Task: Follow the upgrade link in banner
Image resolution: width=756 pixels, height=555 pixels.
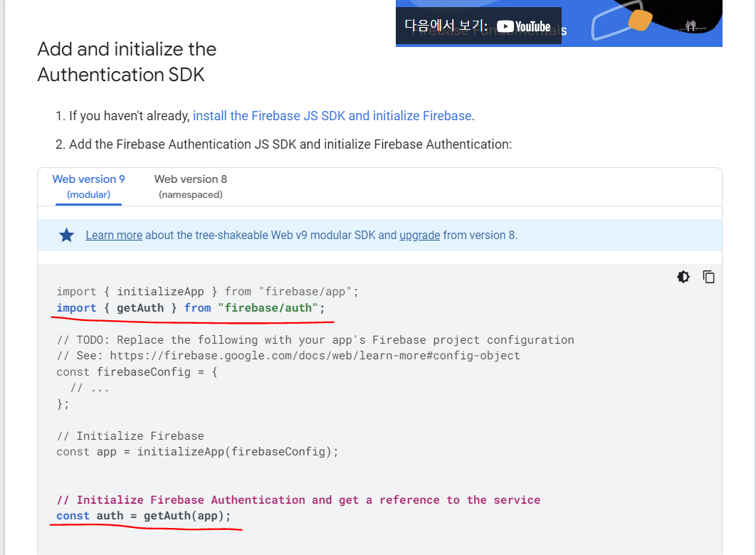Action: click(x=419, y=235)
